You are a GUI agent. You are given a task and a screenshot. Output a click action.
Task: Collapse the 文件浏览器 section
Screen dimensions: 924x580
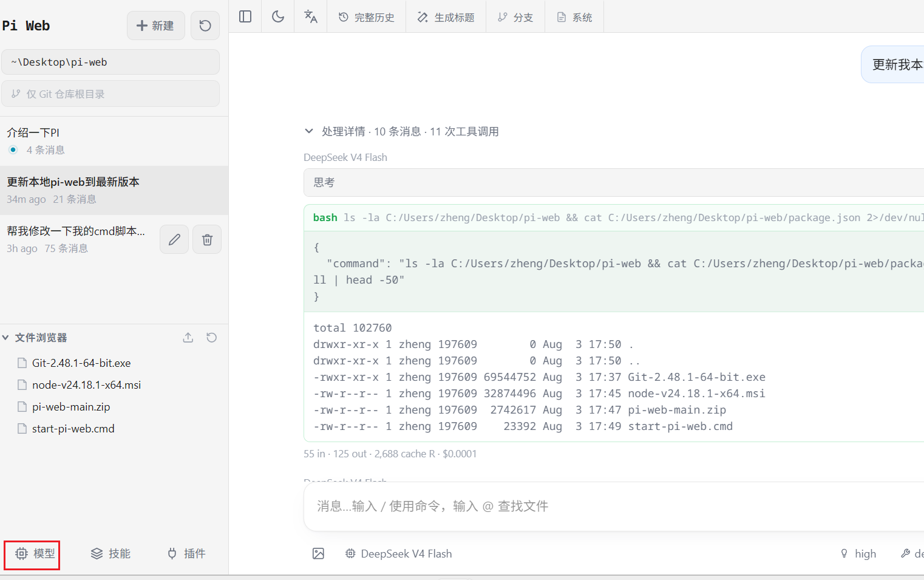click(35, 338)
